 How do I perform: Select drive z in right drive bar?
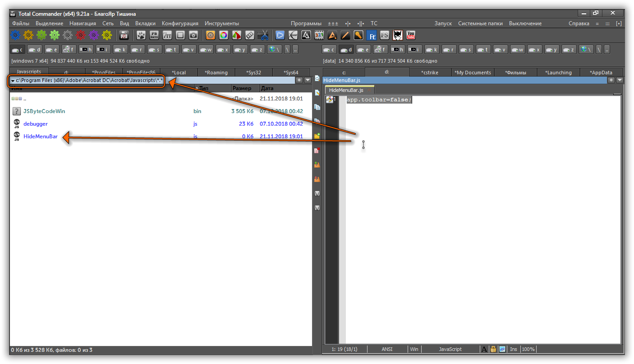(569, 50)
